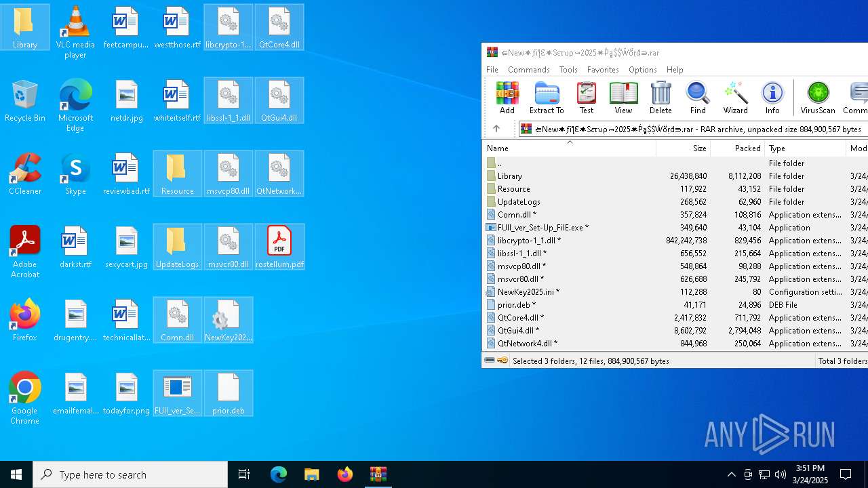This screenshot has height=488, width=868.
Task: Select the Google Chrome desktop shortcut
Action: 25,398
